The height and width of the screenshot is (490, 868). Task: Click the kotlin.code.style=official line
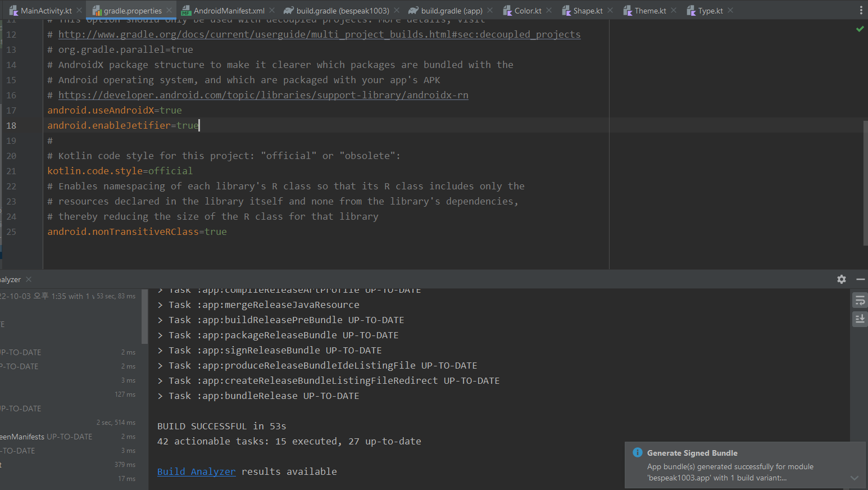point(120,171)
